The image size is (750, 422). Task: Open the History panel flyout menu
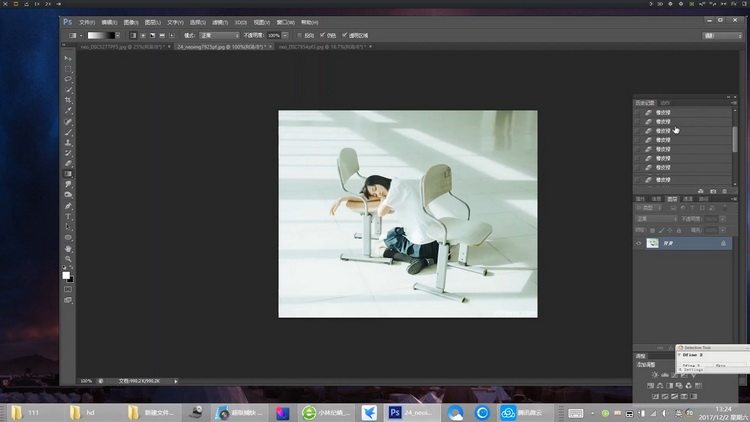tap(734, 102)
